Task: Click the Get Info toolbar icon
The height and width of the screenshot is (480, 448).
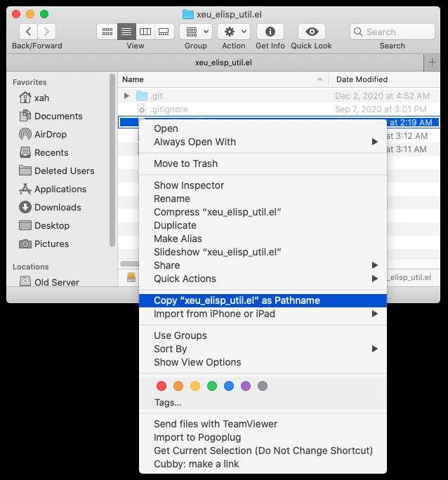Action: 270,32
